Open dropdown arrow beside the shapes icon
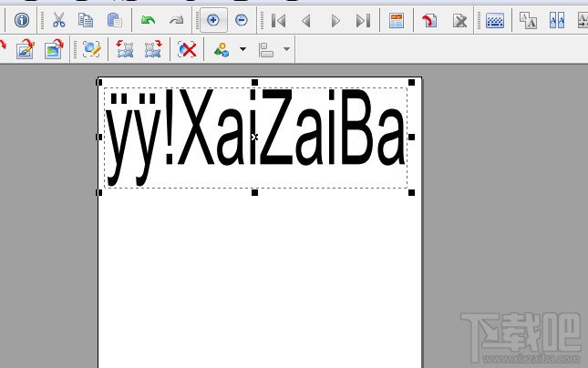 243,49
